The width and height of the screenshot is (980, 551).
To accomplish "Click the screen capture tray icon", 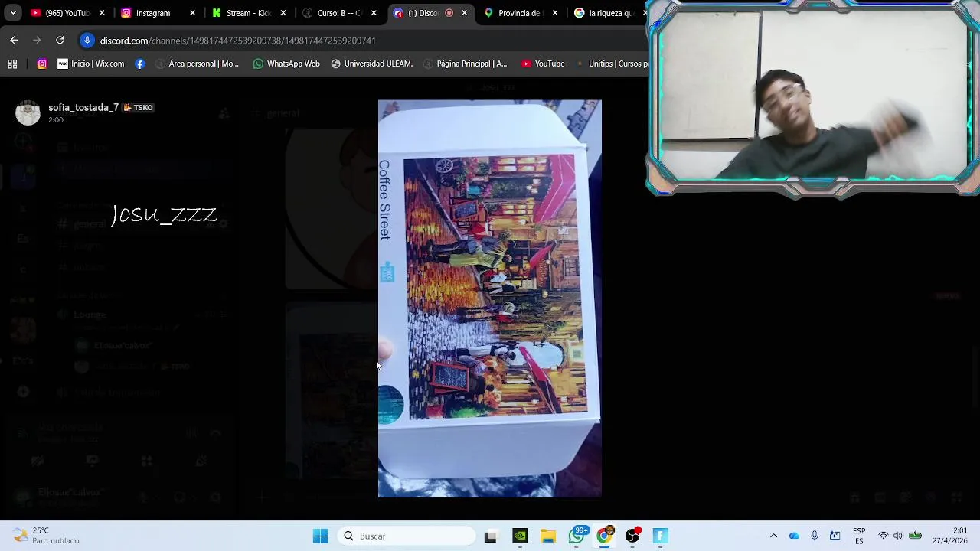I will click(x=835, y=536).
